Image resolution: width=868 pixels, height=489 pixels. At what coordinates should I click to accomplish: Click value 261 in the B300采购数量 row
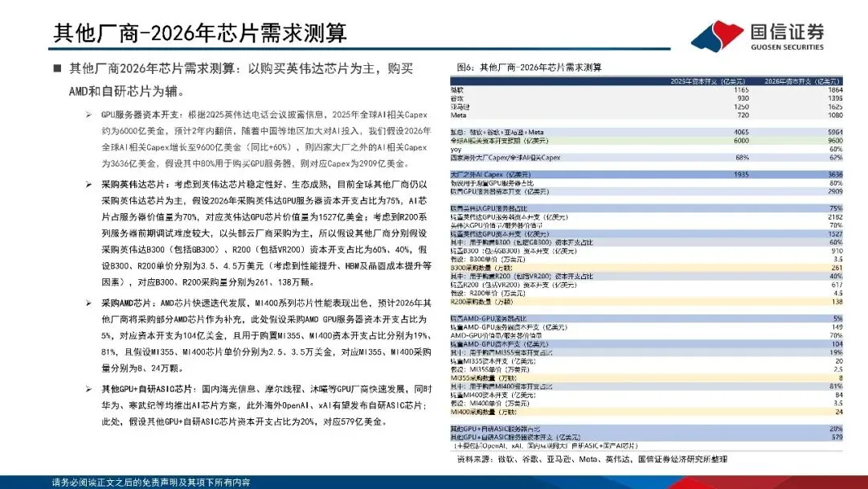[x=837, y=268]
